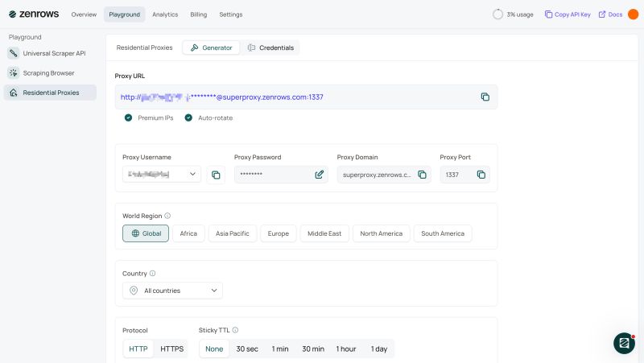The width and height of the screenshot is (644, 363).
Task: Open Scraping Browser in sidebar
Action: point(50,72)
